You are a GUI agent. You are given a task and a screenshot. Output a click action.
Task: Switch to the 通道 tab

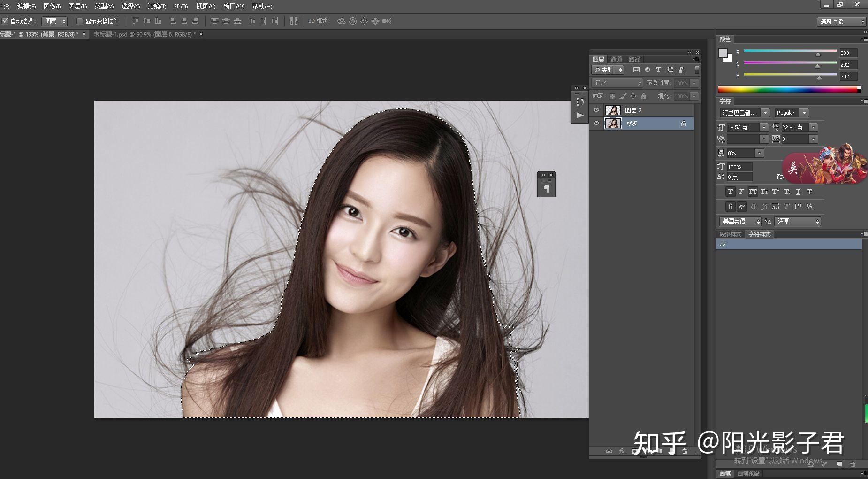pyautogui.click(x=616, y=59)
